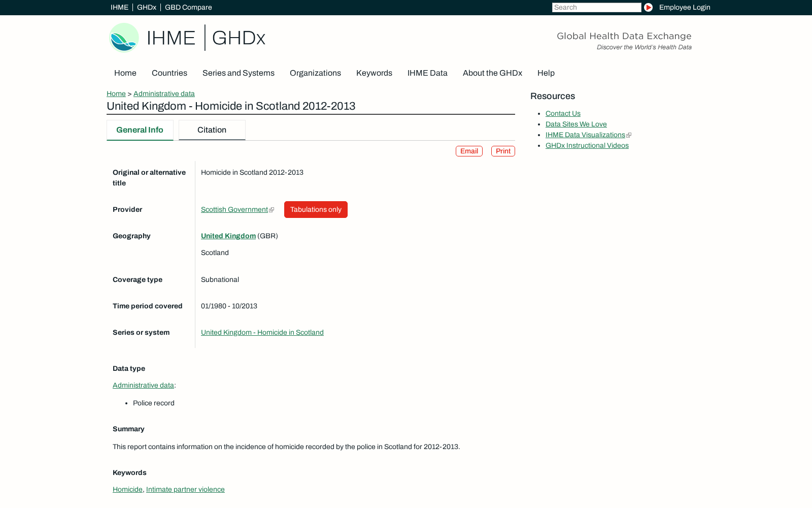812x508 pixels.
Task: Open Contact Us in Resources
Action: tap(563, 113)
